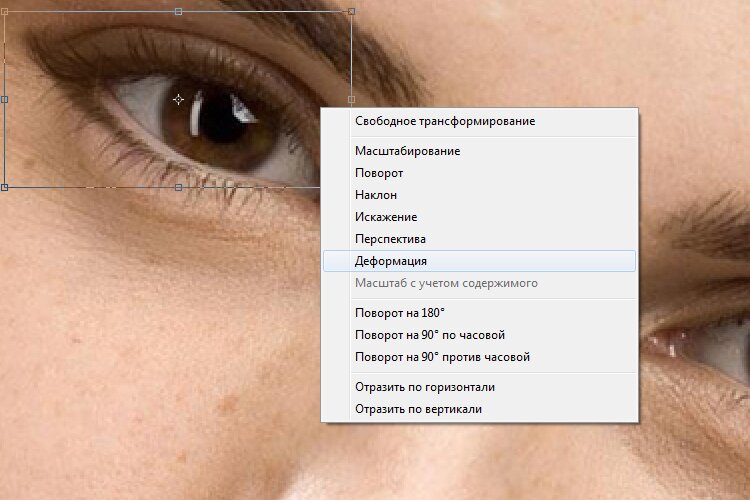The image size is (750, 500).
Task: Select Масштабирование in the context menu
Action: click(x=479, y=151)
